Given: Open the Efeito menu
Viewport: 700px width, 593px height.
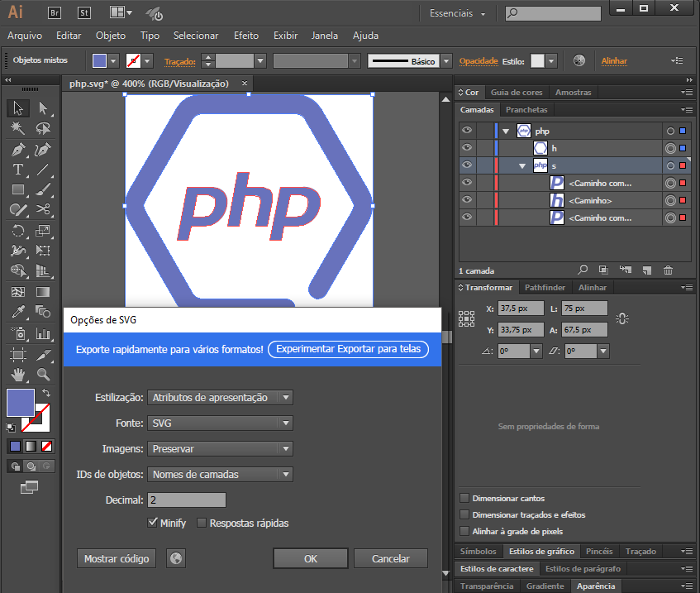Looking at the screenshot, I should tap(246, 36).
